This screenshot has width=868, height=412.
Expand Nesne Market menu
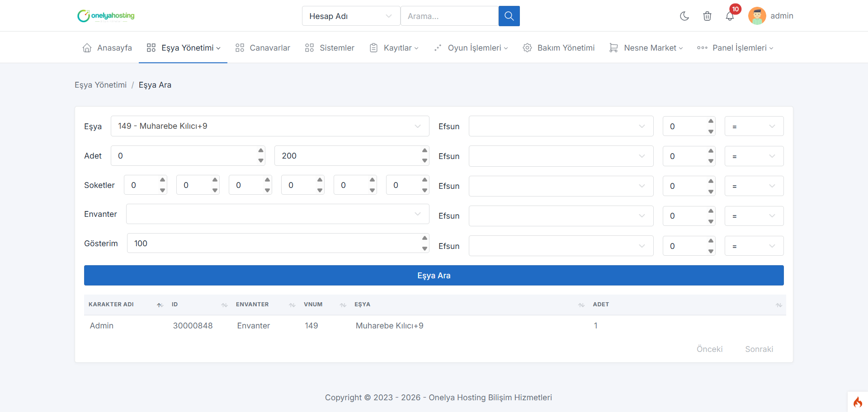tap(646, 48)
